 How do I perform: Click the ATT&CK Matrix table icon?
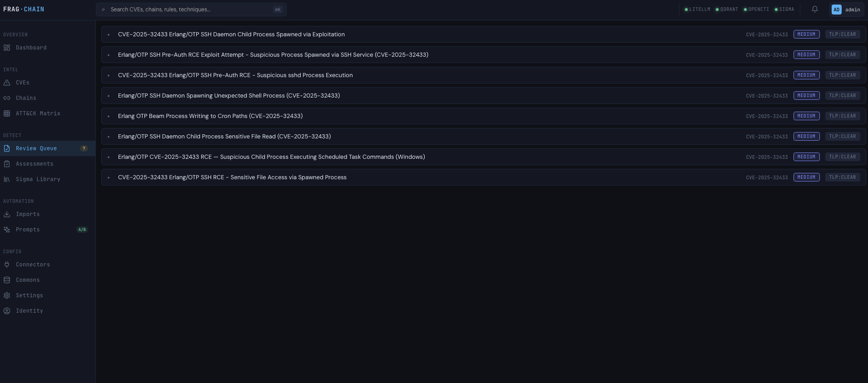point(7,113)
